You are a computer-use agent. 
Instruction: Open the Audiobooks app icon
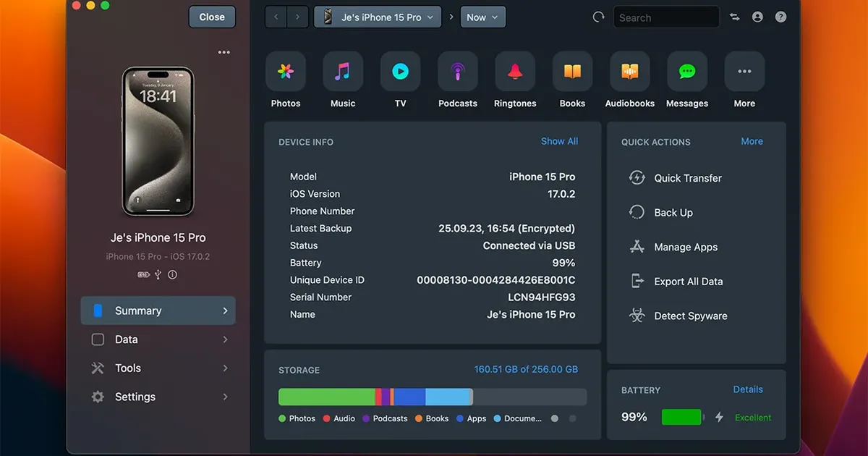click(630, 71)
